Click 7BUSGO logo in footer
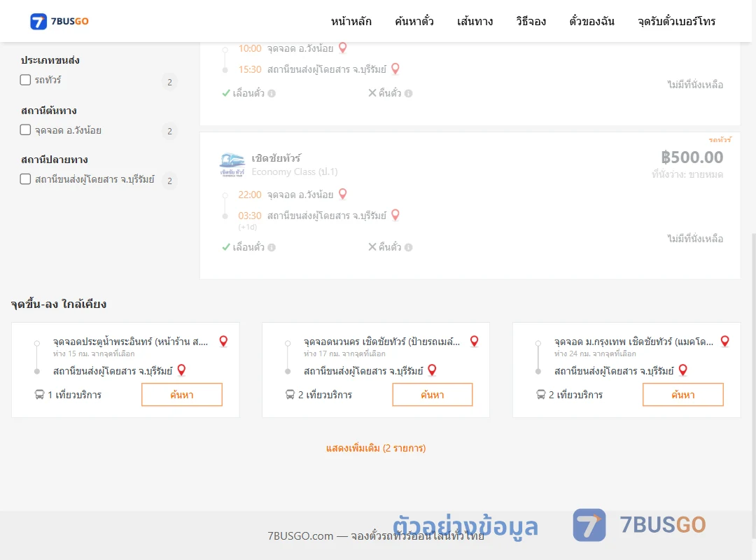This screenshot has height=560, width=756. pyautogui.click(x=639, y=525)
